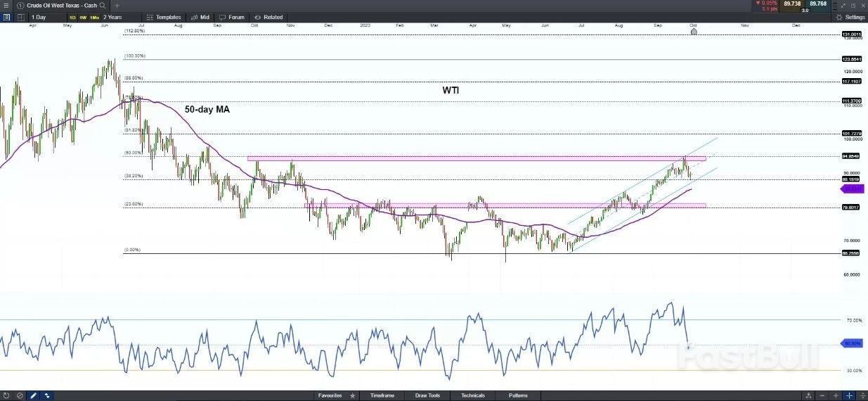Open the 1 Day interval dropdown
This screenshot has width=868, height=401.
[47, 17]
